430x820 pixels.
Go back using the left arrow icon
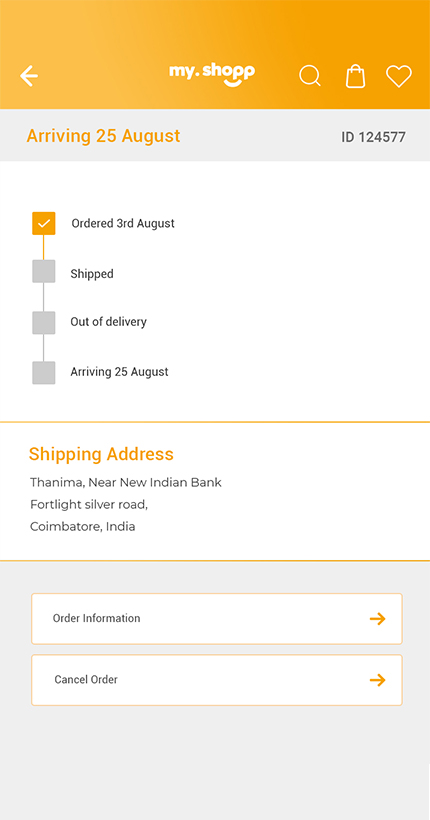(29, 76)
